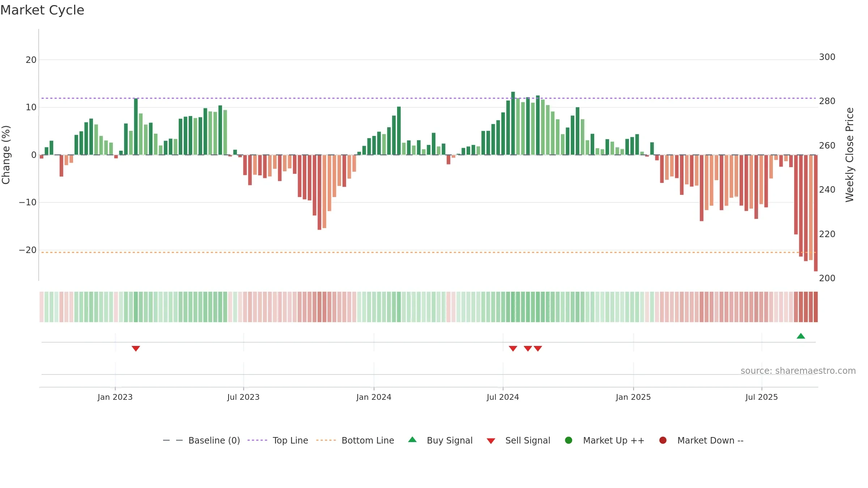The width and height of the screenshot is (868, 488).
Task: Click the red Sell Signal legend triangle
Action: [x=491, y=441]
